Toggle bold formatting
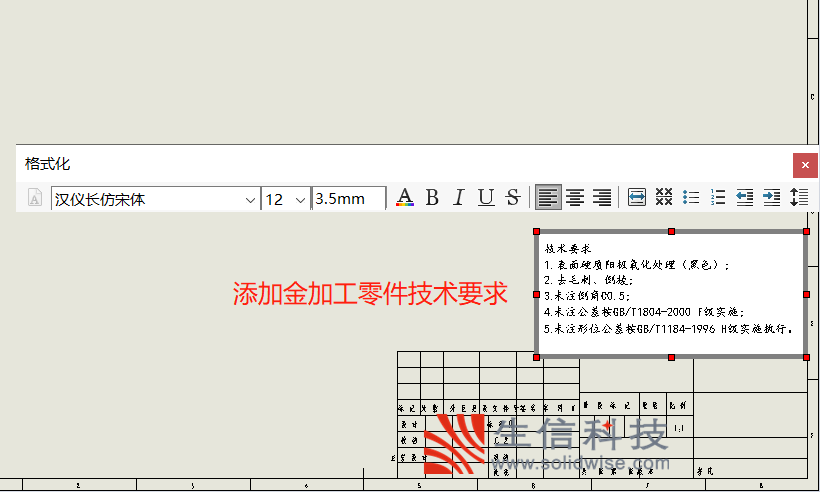 [432, 198]
